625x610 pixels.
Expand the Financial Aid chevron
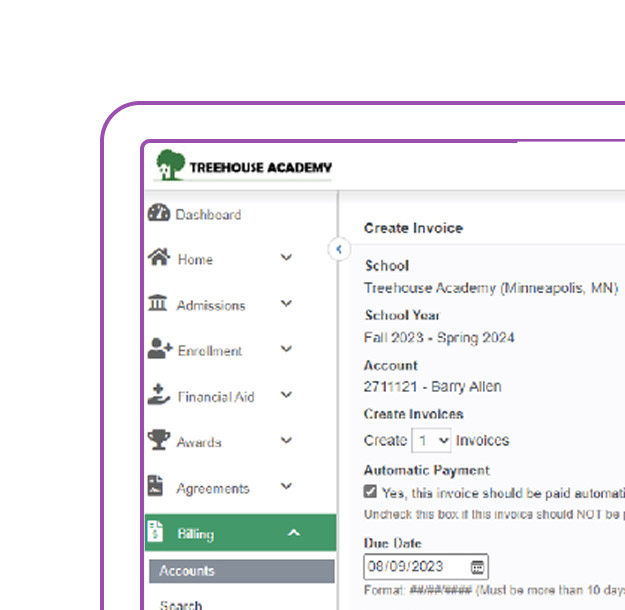point(286,395)
